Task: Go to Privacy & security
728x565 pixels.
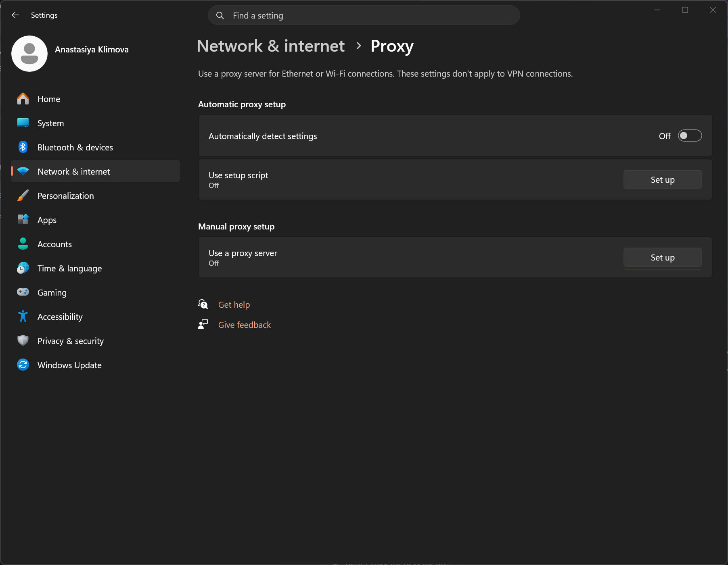Action: tap(96, 341)
